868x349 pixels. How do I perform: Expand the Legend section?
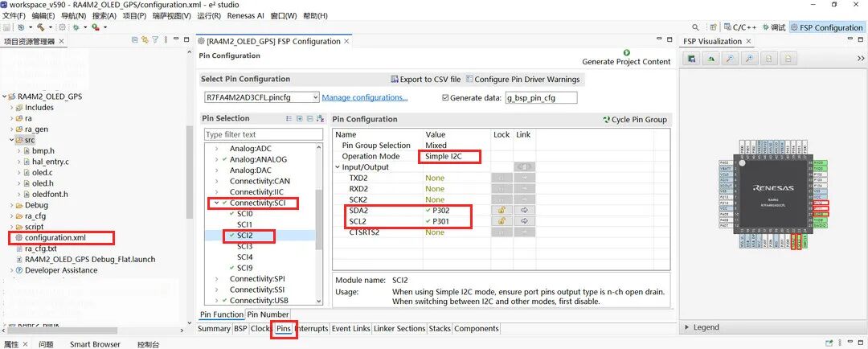point(686,327)
